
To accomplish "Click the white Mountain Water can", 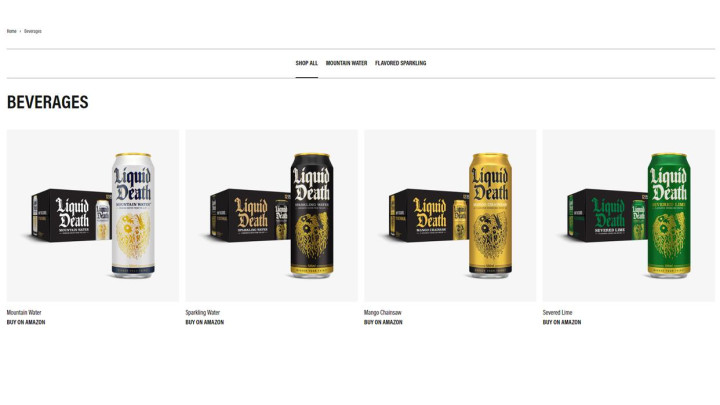I will point(133,215).
